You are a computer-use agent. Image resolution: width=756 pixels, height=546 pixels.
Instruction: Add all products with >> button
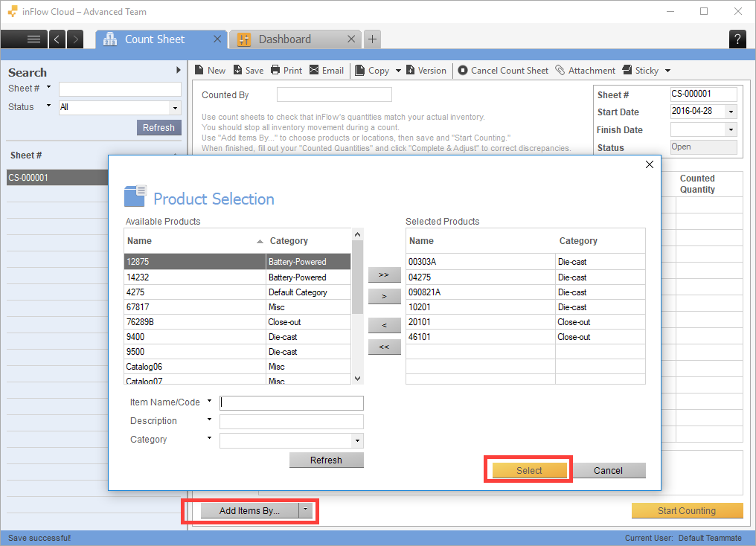384,274
